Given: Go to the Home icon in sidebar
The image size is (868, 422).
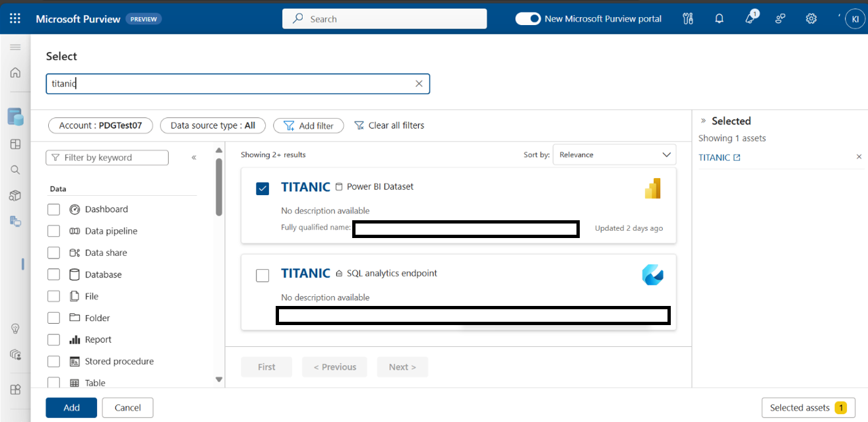Looking at the screenshot, I should coord(15,73).
